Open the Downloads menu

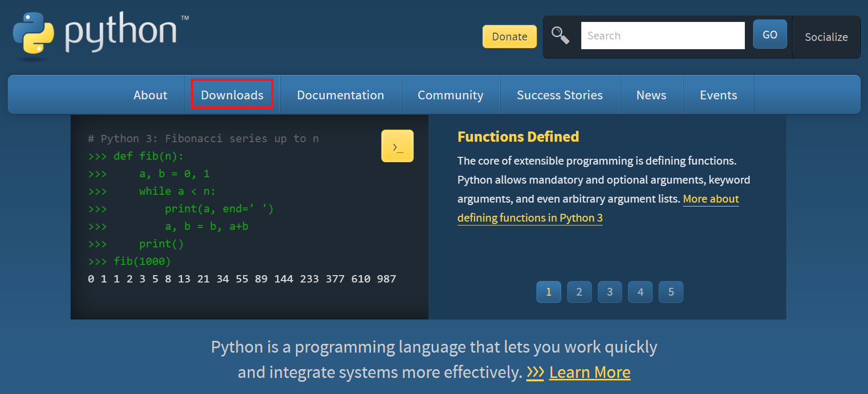pos(232,94)
